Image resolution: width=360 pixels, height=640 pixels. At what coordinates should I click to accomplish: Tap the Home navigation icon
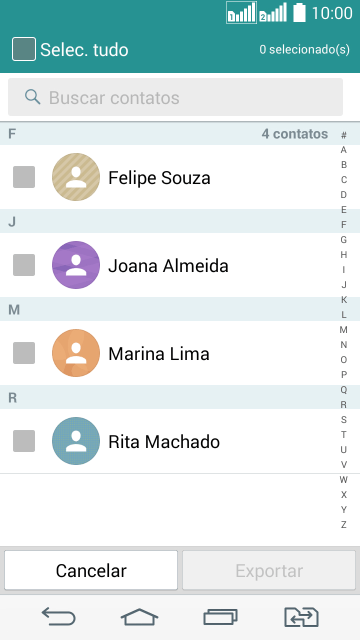click(139, 616)
